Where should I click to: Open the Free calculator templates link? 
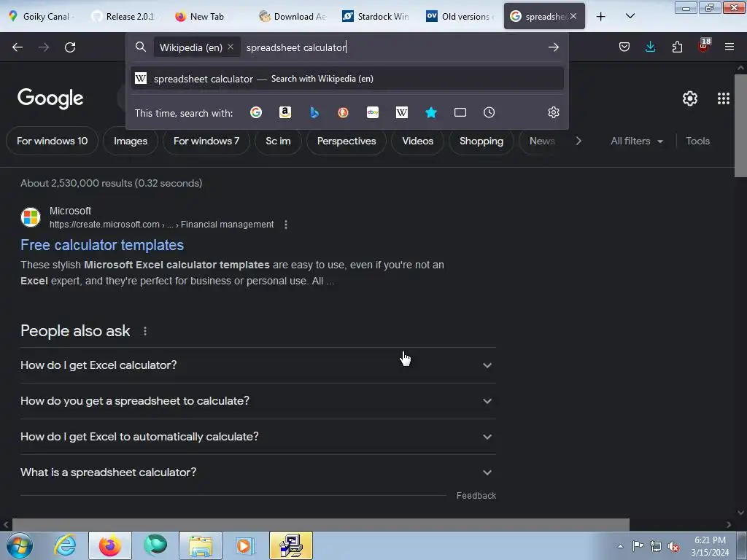pos(102,245)
